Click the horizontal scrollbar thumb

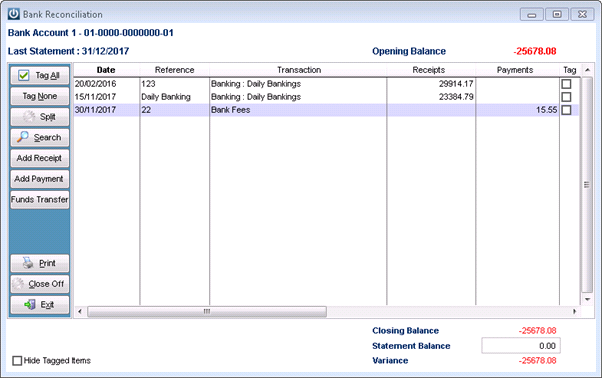click(207, 311)
